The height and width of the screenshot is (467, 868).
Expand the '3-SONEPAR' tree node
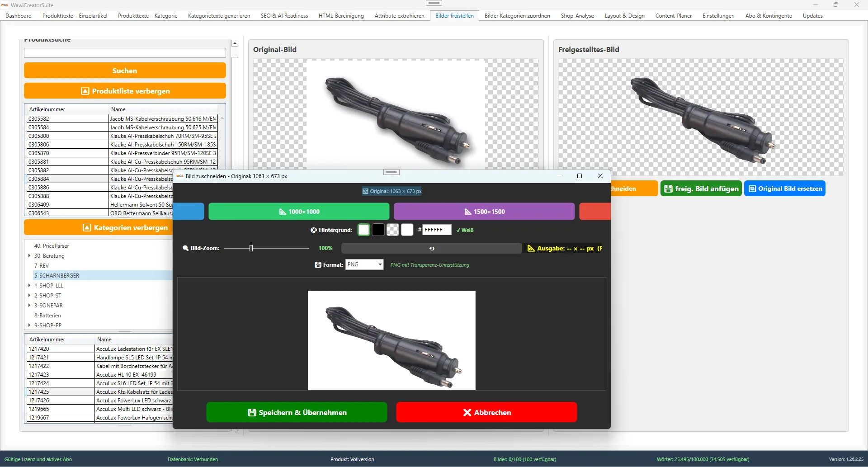(29, 306)
